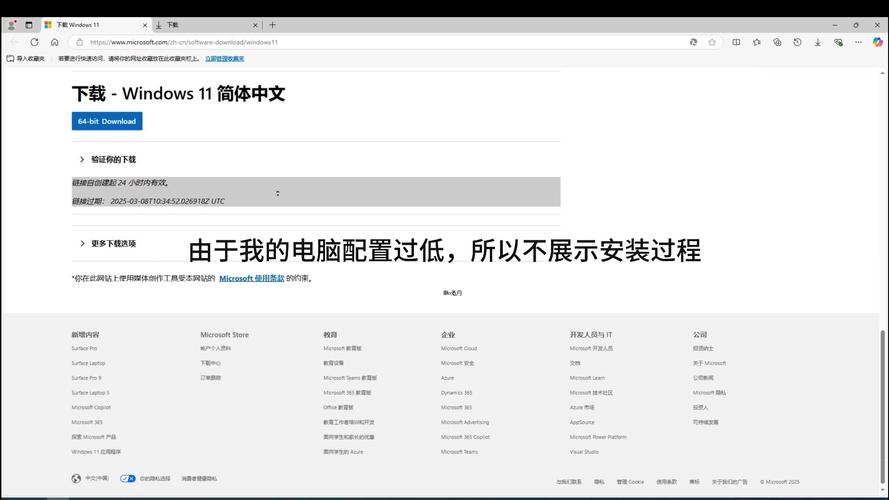Click the 立即管理收藏夹 link in favorites bar
The height and width of the screenshot is (500, 889).
point(225,58)
